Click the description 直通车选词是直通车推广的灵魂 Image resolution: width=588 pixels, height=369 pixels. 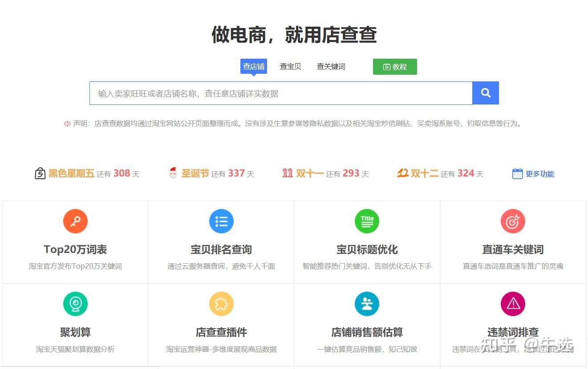pyautogui.click(x=513, y=266)
